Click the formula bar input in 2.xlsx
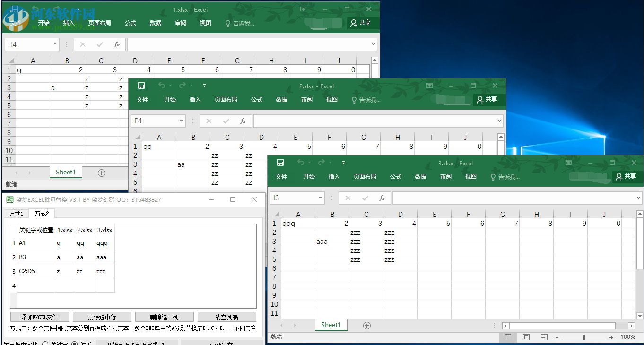The image size is (644, 345). tap(374, 121)
